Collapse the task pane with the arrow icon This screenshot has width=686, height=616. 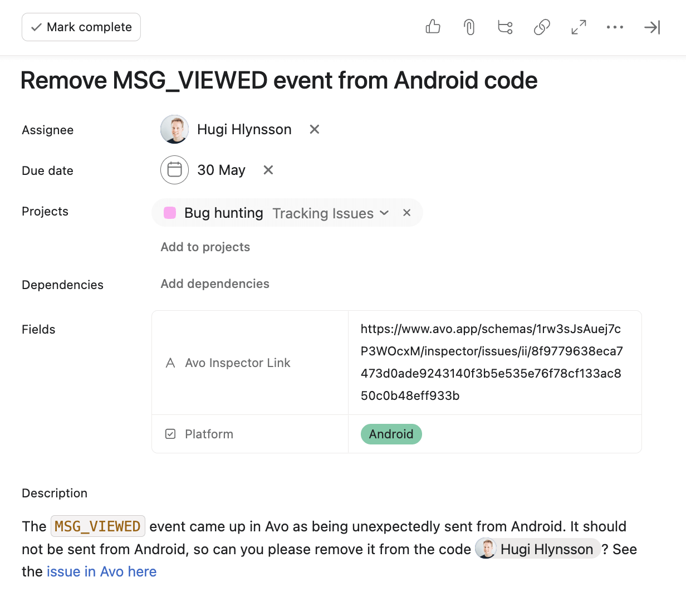click(651, 27)
